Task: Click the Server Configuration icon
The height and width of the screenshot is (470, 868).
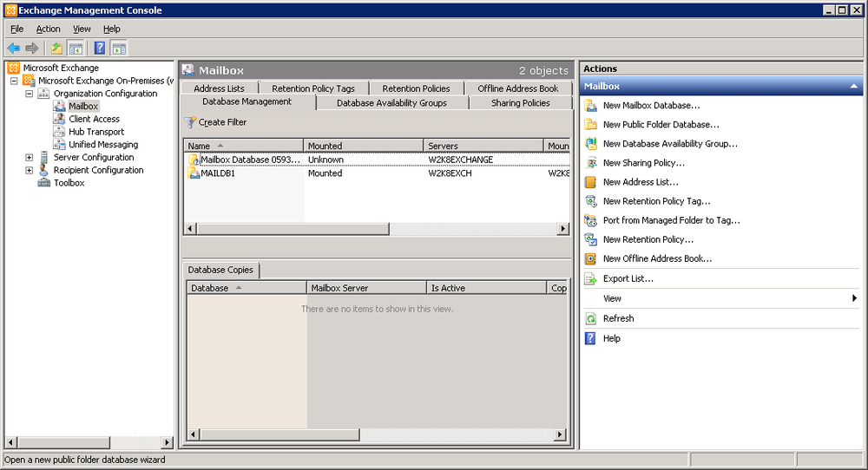Action: point(43,158)
